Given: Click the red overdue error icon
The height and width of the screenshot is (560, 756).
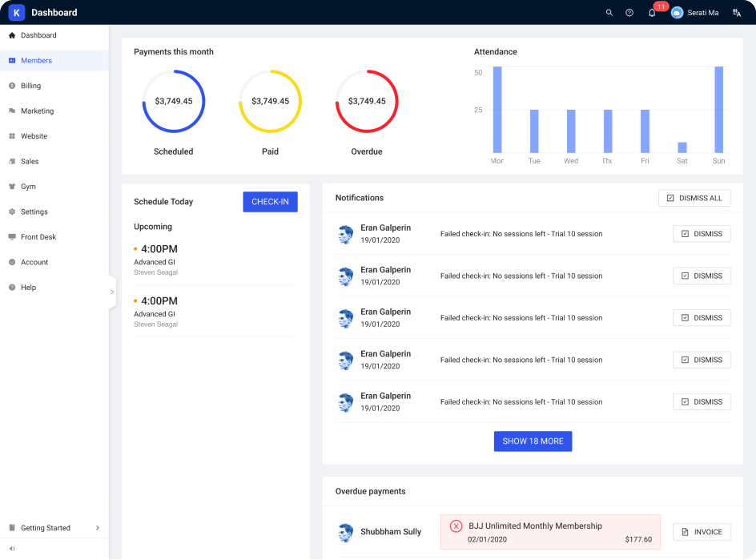Looking at the screenshot, I should 456,526.
